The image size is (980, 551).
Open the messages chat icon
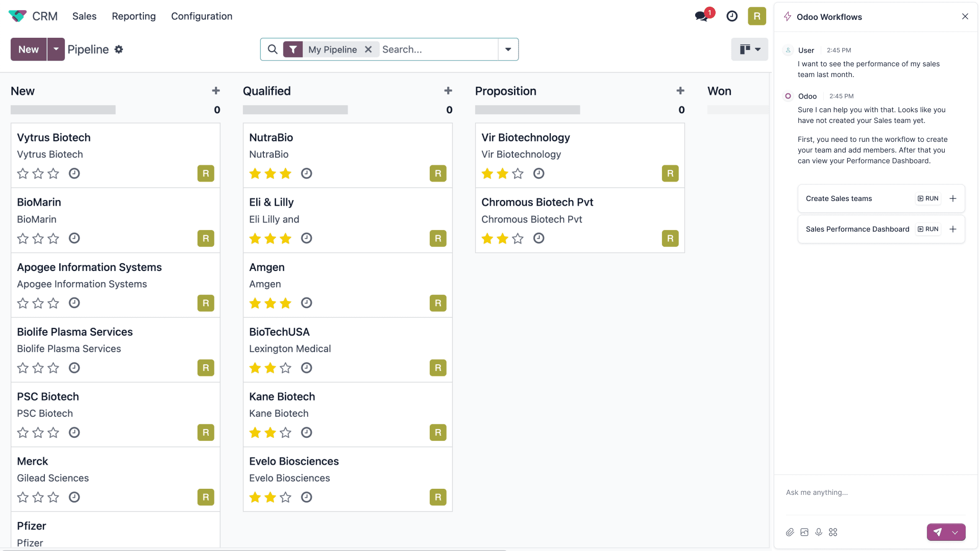tap(702, 16)
